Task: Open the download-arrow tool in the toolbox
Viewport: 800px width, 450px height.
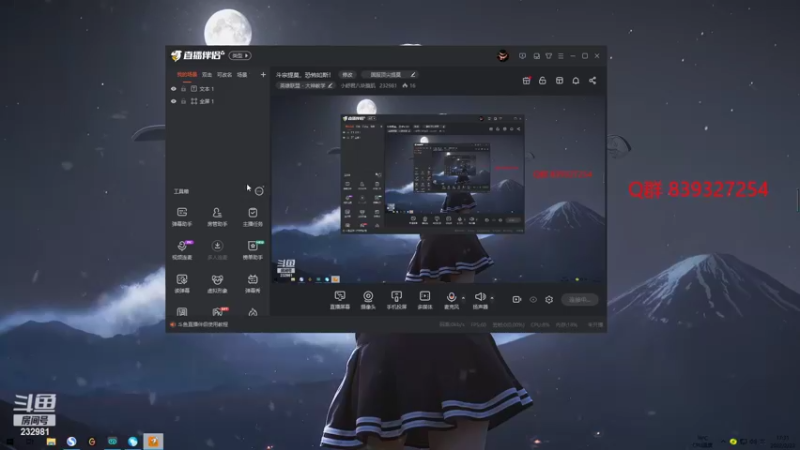Action: pyautogui.click(x=217, y=250)
